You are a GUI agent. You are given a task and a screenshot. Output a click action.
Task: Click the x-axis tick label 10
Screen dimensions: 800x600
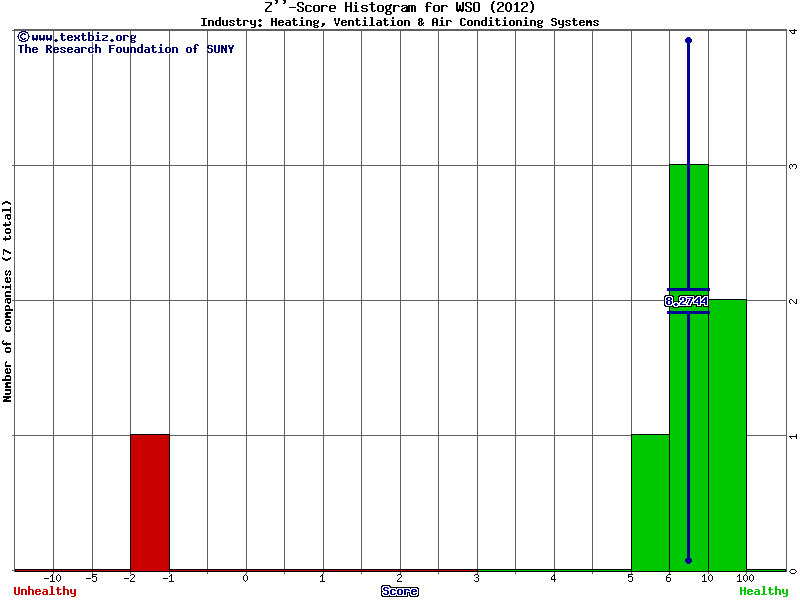point(707,578)
